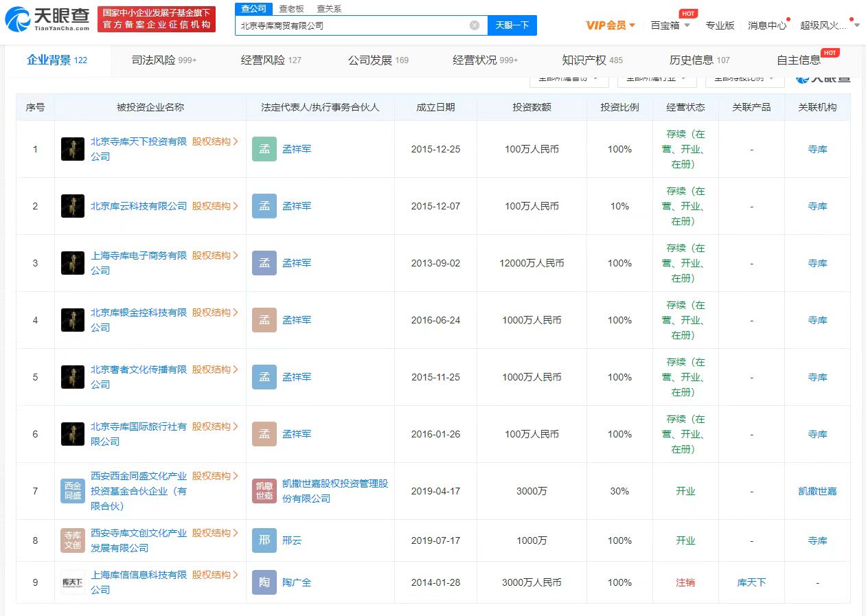The width and height of the screenshot is (866, 616).
Task: Click 邢 avatar icon for 邢云
Action: pos(264,540)
